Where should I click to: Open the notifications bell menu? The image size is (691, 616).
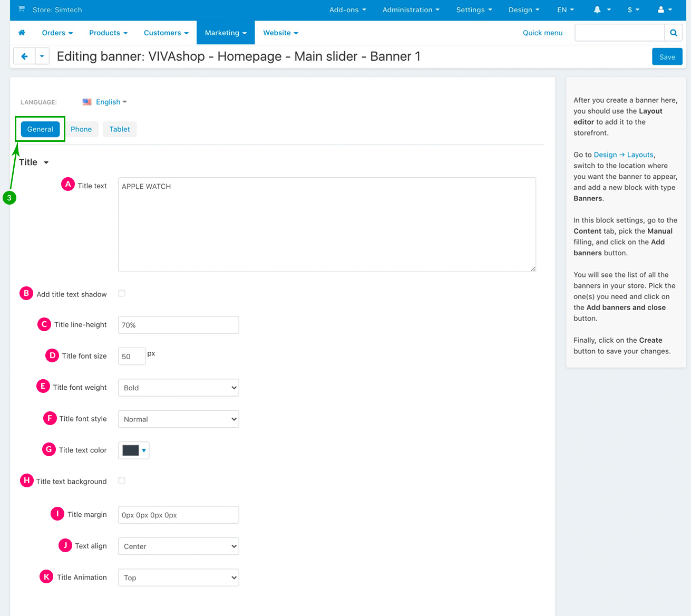(x=602, y=10)
